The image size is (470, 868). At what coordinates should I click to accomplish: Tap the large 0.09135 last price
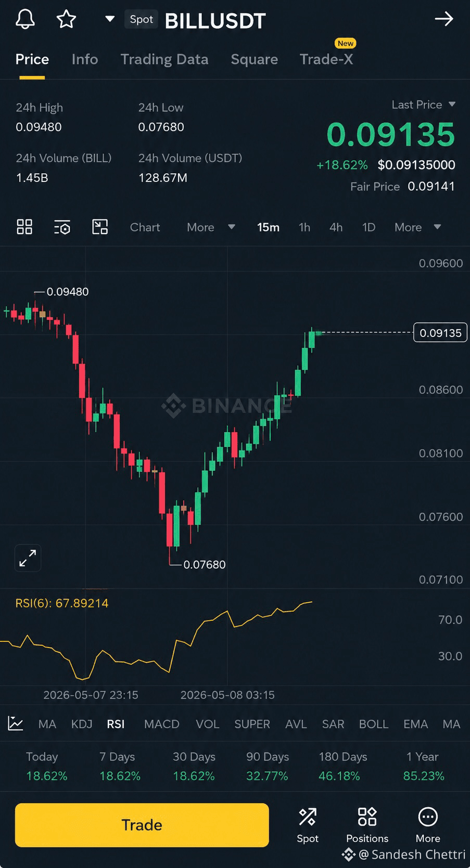(x=391, y=135)
